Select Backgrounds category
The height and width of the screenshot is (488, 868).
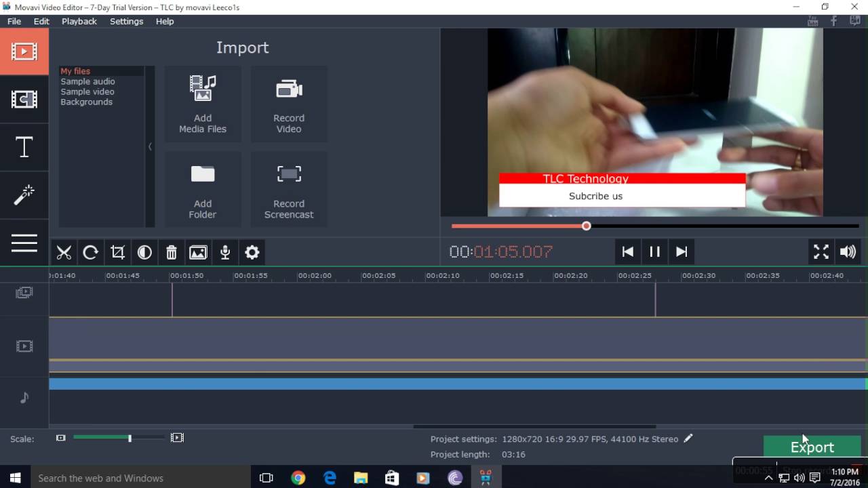[x=87, y=102]
